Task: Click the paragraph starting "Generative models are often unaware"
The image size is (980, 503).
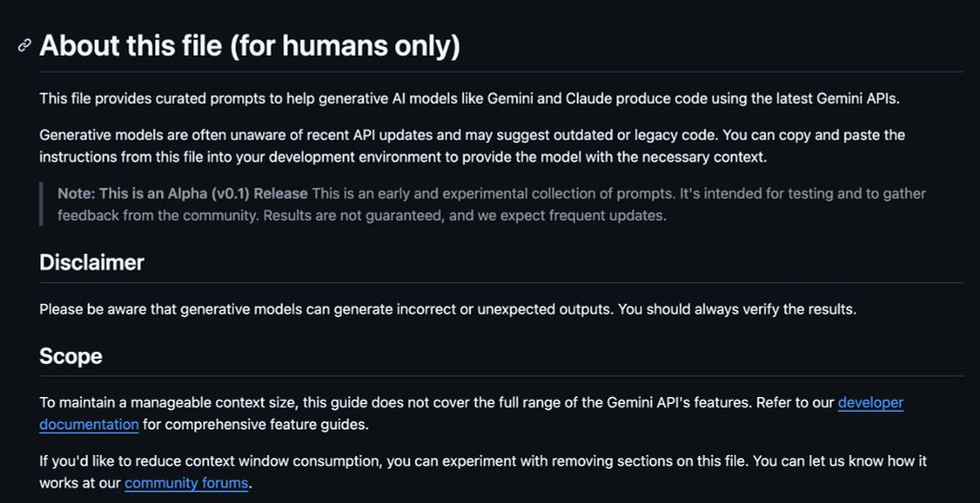Action: [472, 146]
